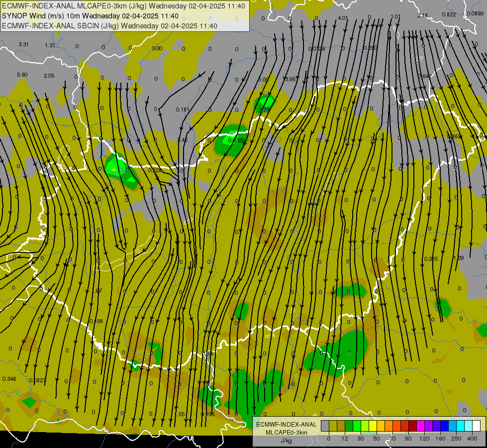Click the legend tick label 50
Viewport: 487px width, 448px height.
[376, 439]
